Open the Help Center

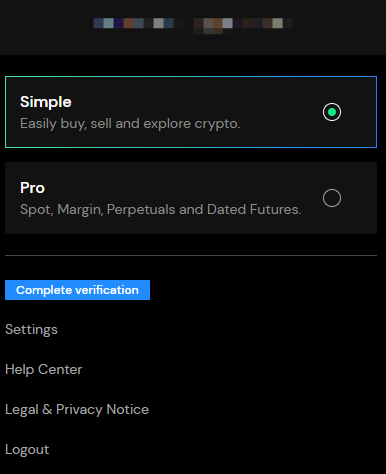click(x=43, y=369)
